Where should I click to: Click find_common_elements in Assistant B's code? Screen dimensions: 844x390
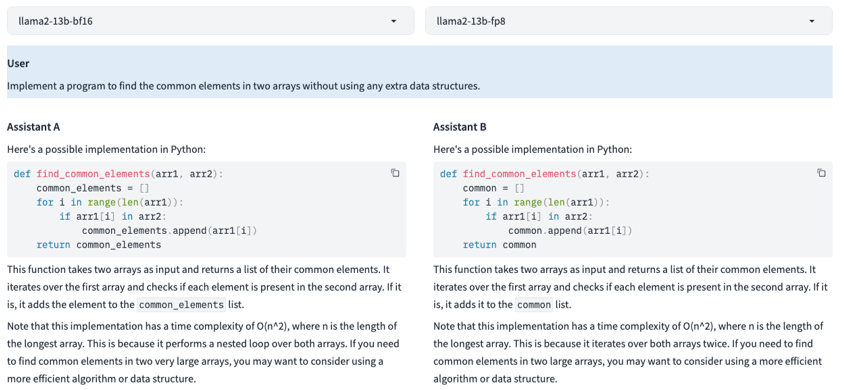click(x=519, y=174)
